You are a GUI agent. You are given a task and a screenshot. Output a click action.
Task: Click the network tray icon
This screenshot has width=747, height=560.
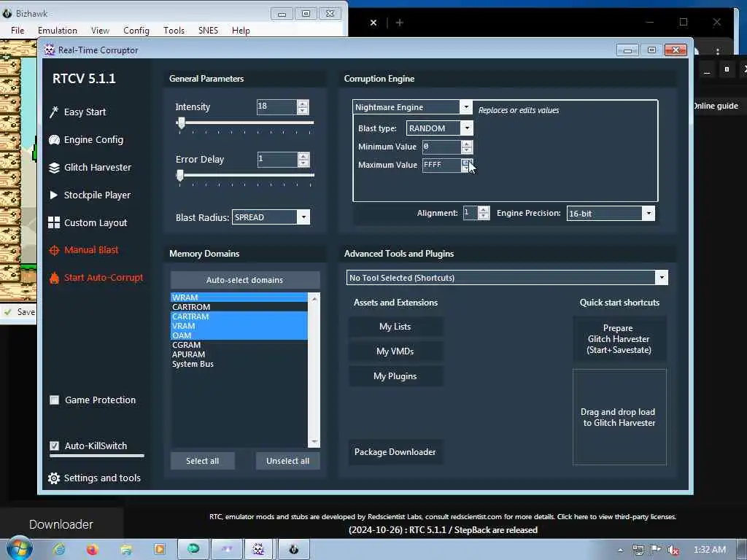[638, 550]
